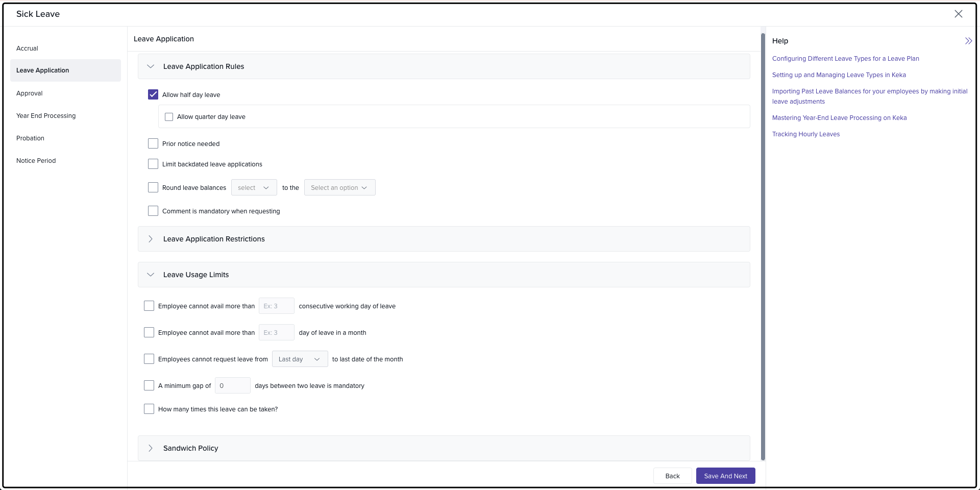
Task: Collapse the Help panel with double-chevron icon
Action: pyautogui.click(x=968, y=41)
